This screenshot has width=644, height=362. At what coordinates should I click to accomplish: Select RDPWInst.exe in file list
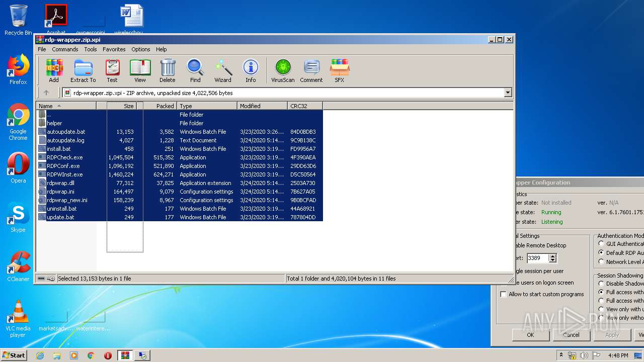(x=179, y=174)
